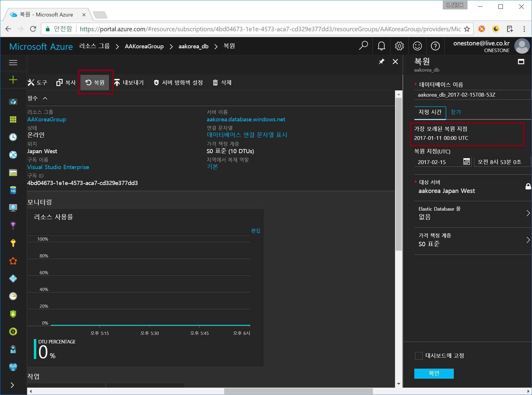Image resolution: width=532 pixels, height=395 pixels.
Task: Click the feedback smiley icon
Action: pyautogui.click(x=417, y=46)
